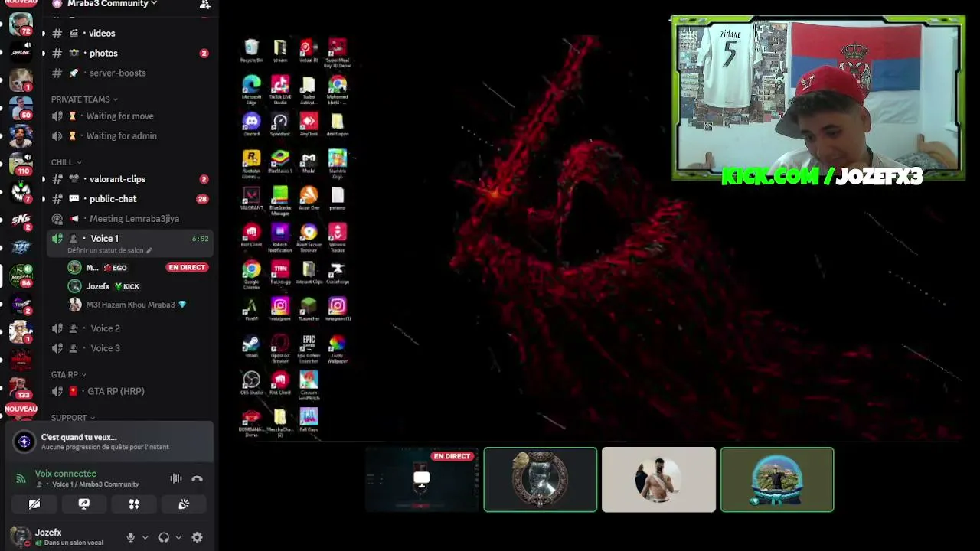Open Discord user settings gear
Screen dimensions: 980x551
click(x=197, y=537)
